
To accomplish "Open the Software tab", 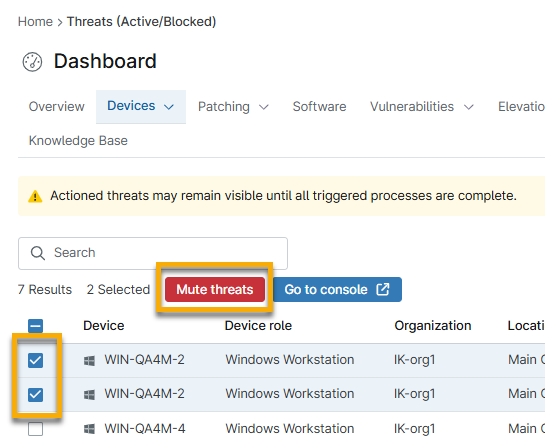I will (x=319, y=106).
